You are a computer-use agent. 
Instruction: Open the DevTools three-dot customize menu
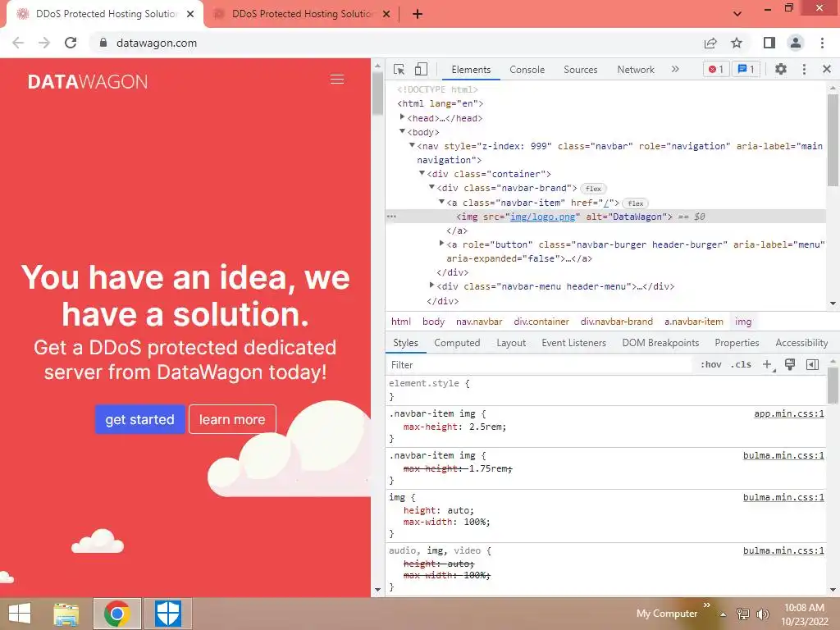(804, 69)
